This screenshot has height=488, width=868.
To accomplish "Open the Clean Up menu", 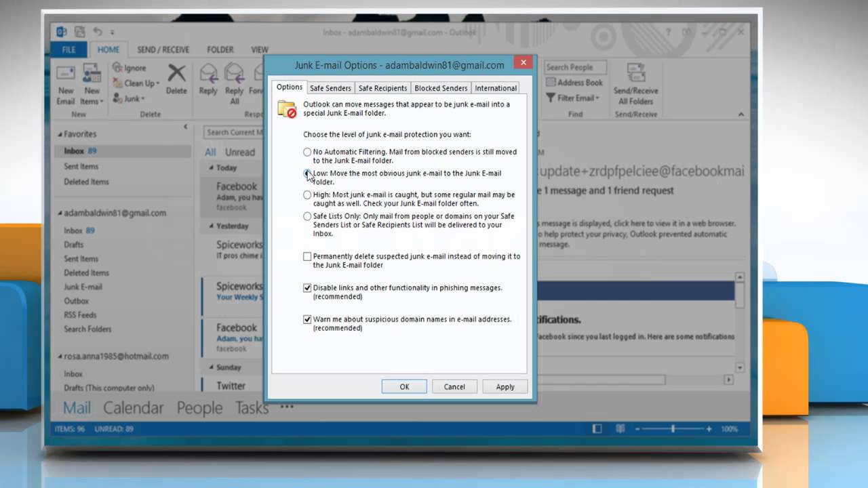I will pyautogui.click(x=136, y=83).
